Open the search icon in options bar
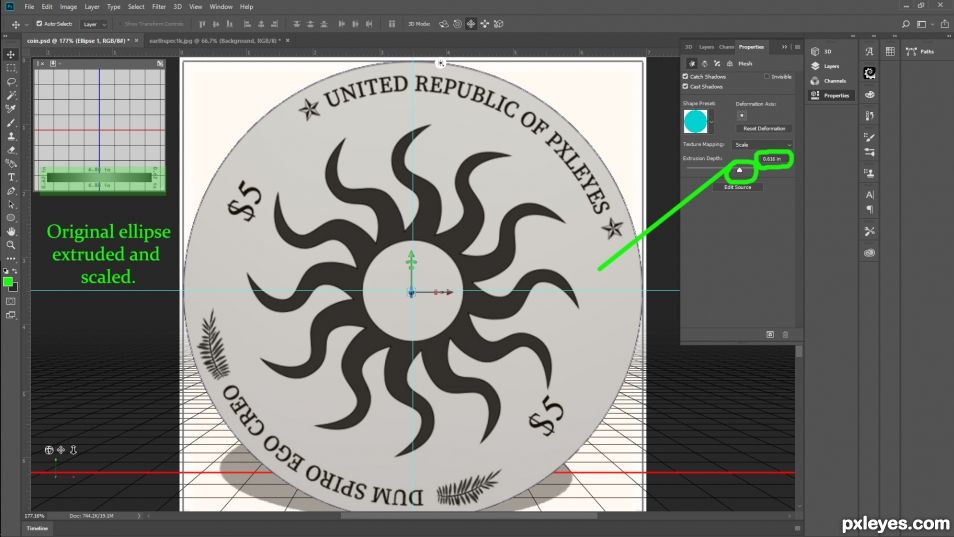The height and width of the screenshot is (537, 954). 905,24
